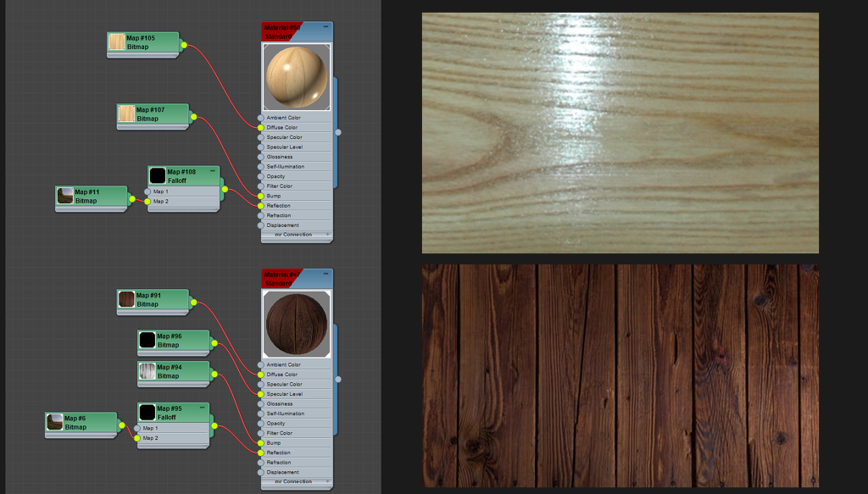This screenshot has width=868, height=494.
Task: Collapse the Map #95 Falloff node
Action: [x=202, y=408]
